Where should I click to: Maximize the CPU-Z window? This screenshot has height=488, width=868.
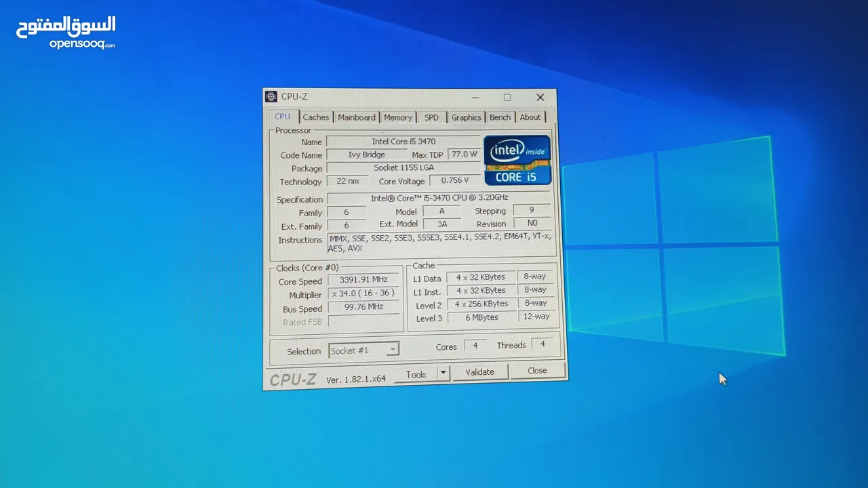pyautogui.click(x=507, y=98)
